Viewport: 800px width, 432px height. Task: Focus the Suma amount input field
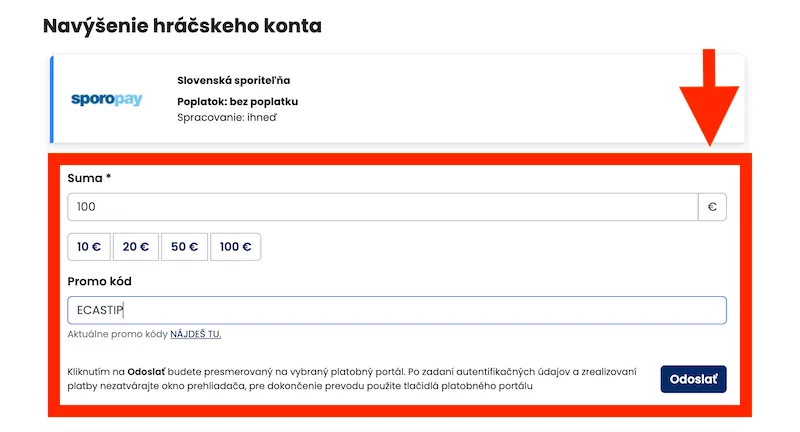[383, 207]
